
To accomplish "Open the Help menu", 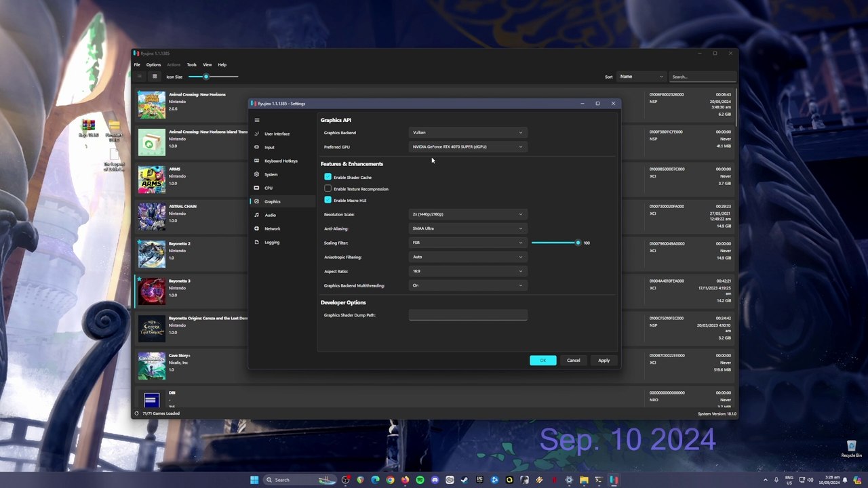I will click(222, 64).
